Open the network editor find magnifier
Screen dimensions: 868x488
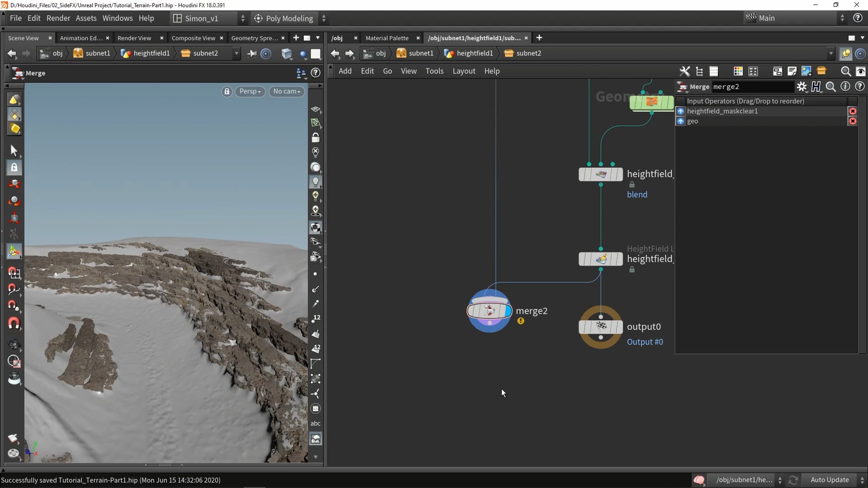coord(846,71)
